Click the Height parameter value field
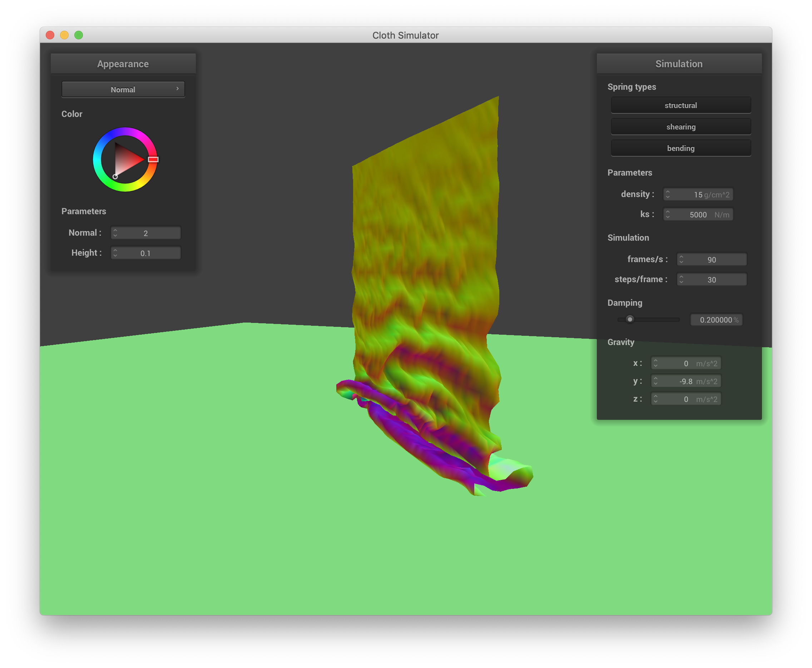This screenshot has width=812, height=668. tap(146, 253)
